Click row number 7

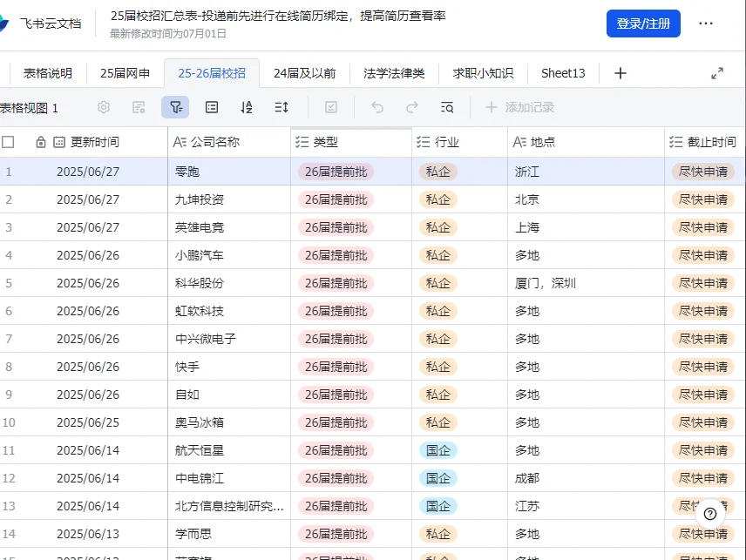(9, 339)
